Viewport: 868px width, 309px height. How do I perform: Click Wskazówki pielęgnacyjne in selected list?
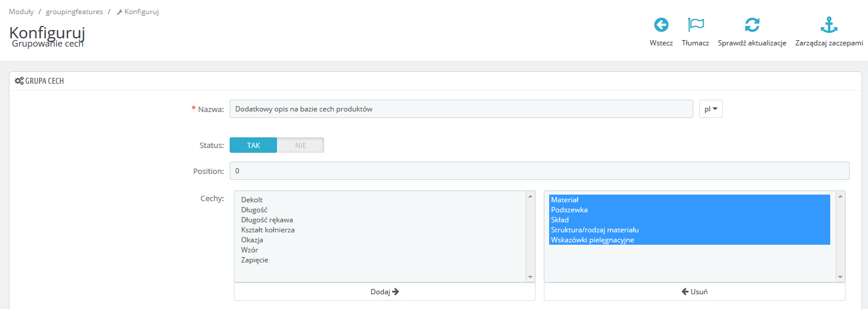click(x=592, y=240)
